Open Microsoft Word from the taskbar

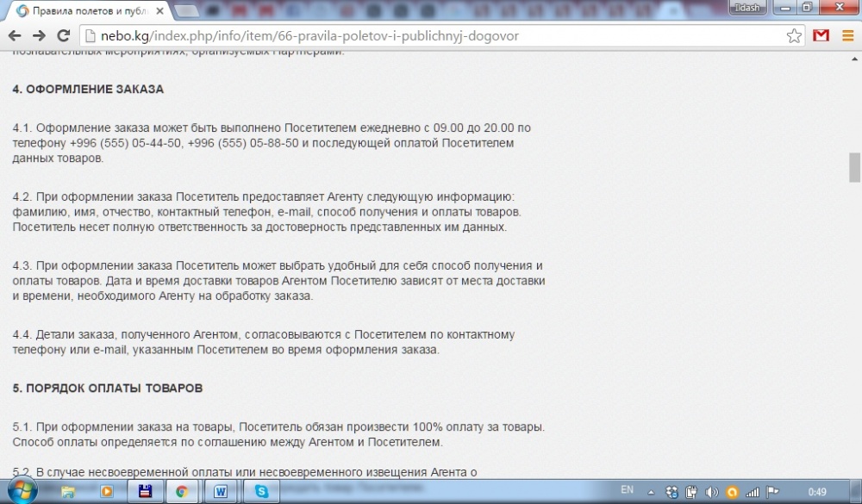[221, 491]
